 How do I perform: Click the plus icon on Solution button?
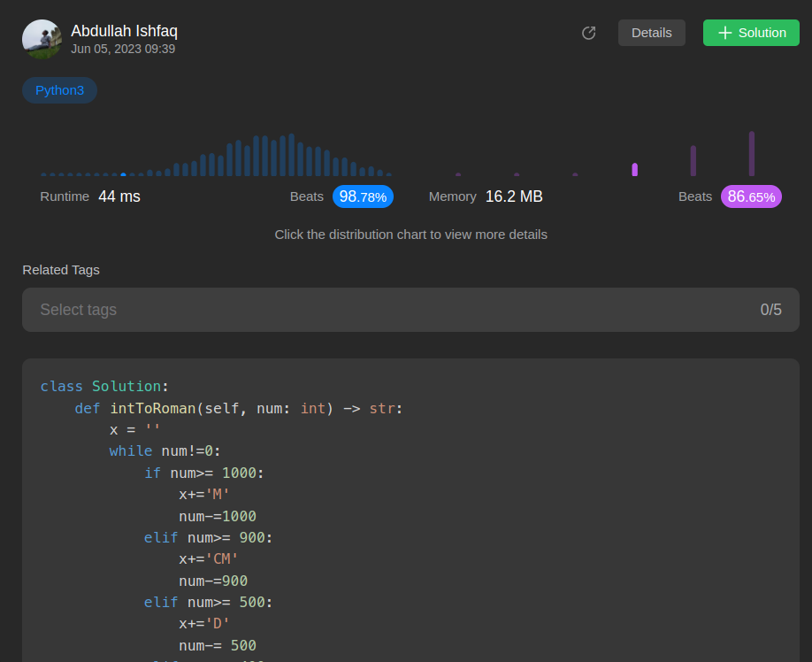tap(724, 33)
